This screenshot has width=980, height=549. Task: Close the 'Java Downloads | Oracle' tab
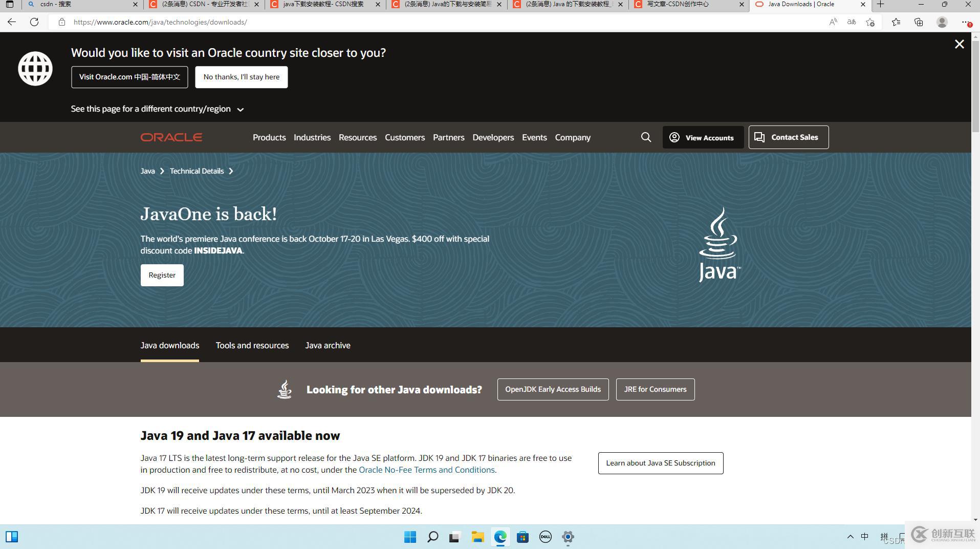coord(863,4)
